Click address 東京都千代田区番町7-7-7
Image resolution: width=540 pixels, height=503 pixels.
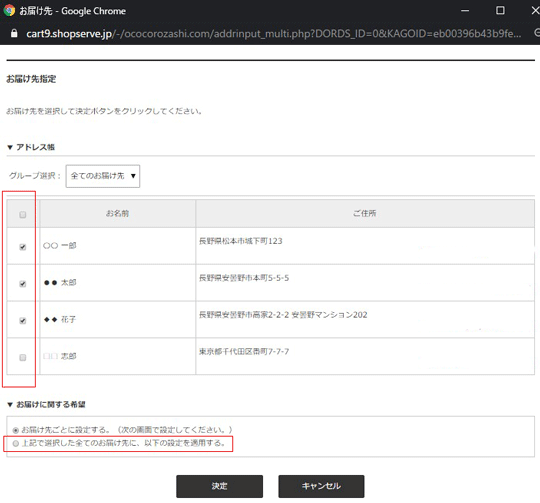tap(244, 352)
